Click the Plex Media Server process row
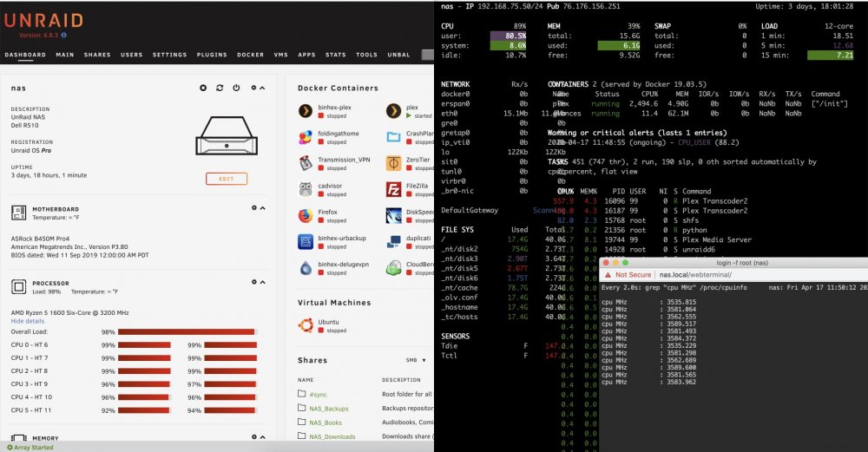This screenshot has height=452, width=868. [x=652, y=240]
